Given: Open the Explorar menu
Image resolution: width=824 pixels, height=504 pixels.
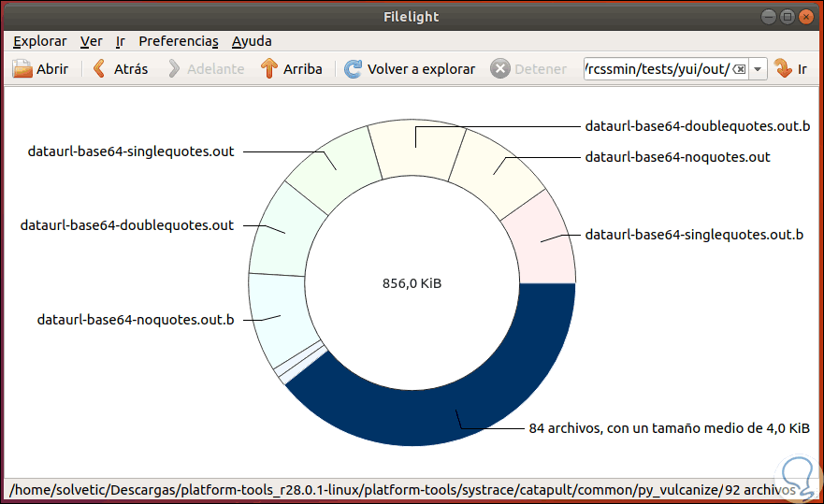Looking at the screenshot, I should [40, 41].
